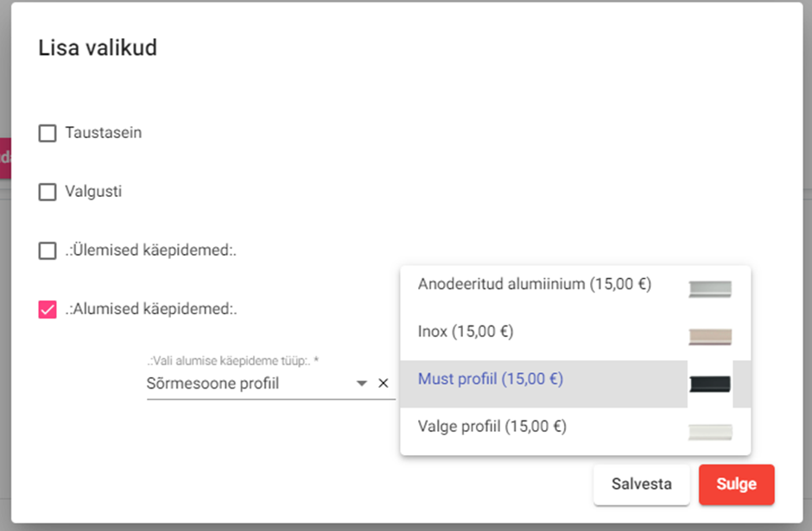Open the handle type dropdown arrow

click(x=362, y=383)
